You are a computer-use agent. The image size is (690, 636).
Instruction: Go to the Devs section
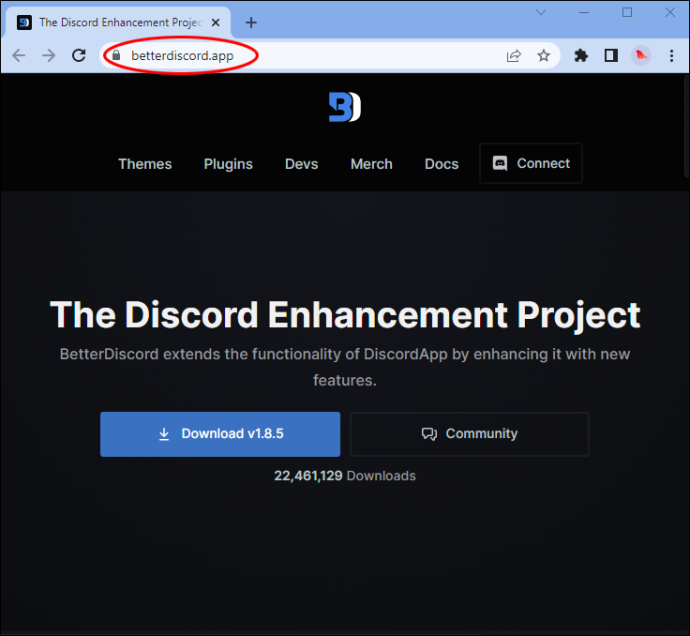coord(301,164)
